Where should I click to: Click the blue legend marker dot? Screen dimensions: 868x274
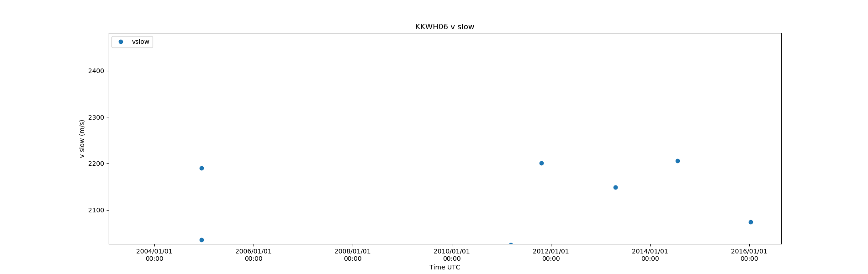point(121,42)
